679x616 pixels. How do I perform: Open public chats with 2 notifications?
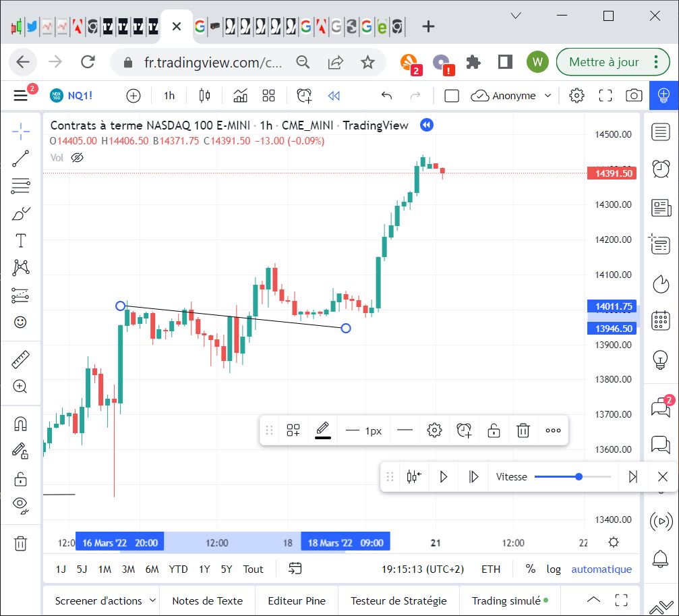click(x=661, y=407)
